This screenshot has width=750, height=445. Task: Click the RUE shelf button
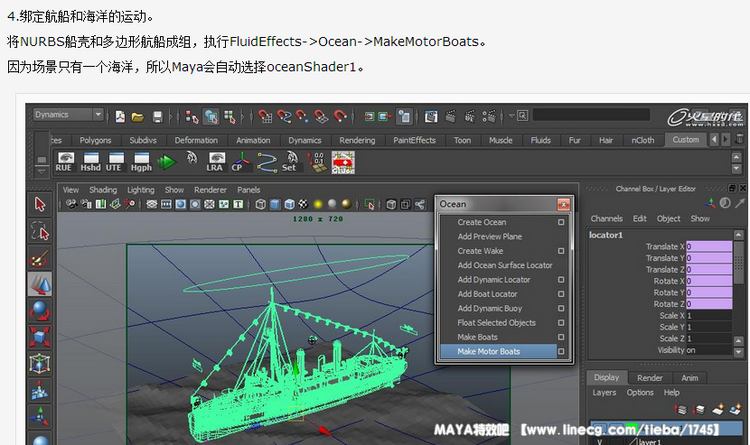[x=64, y=162]
